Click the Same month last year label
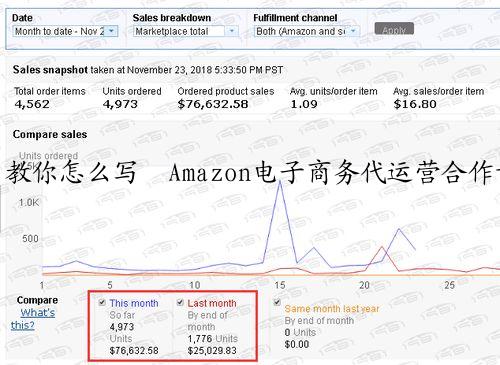This screenshot has height=365, width=500. point(332,309)
